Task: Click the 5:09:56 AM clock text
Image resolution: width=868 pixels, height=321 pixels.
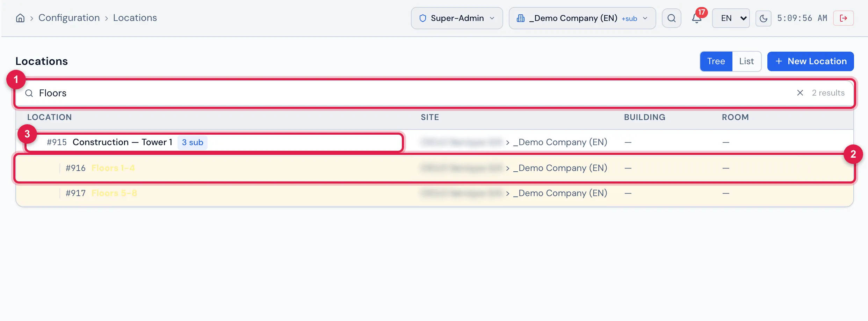Action: click(x=802, y=18)
